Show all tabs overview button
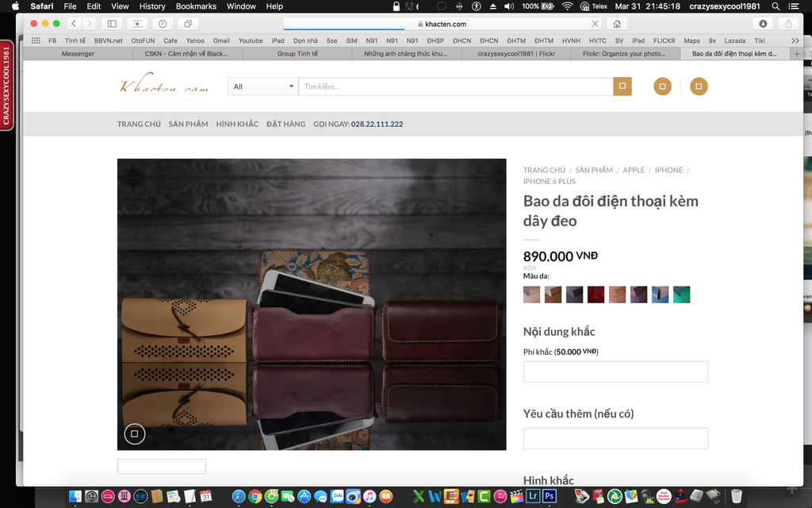 (x=188, y=23)
